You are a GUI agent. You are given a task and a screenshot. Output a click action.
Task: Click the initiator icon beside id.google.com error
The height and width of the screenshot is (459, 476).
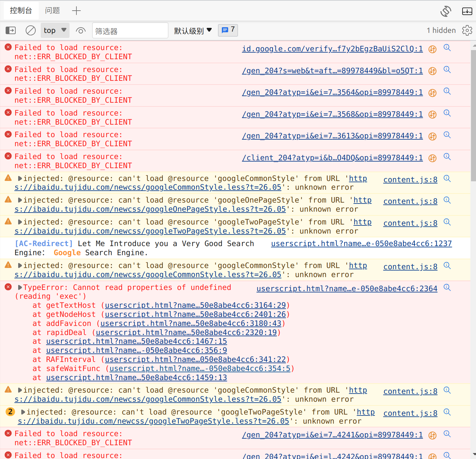point(432,49)
